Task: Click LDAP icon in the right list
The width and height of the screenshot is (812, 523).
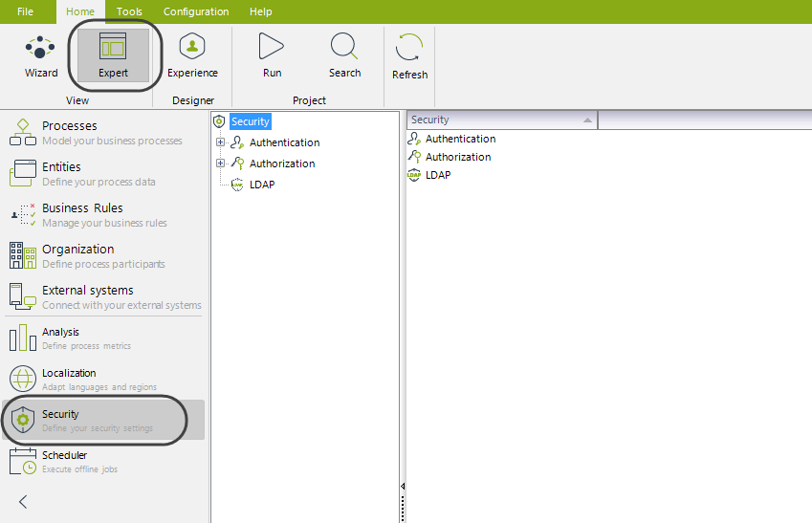Action: [414, 175]
